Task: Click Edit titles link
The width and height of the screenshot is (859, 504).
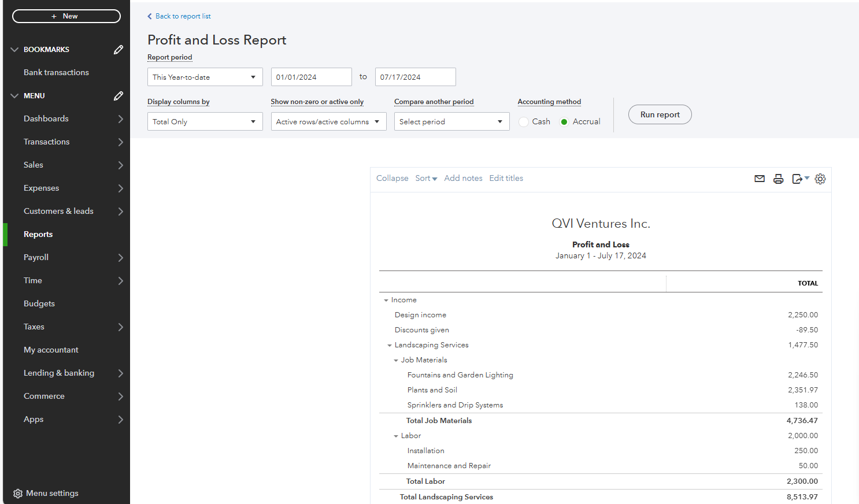Action: click(506, 178)
